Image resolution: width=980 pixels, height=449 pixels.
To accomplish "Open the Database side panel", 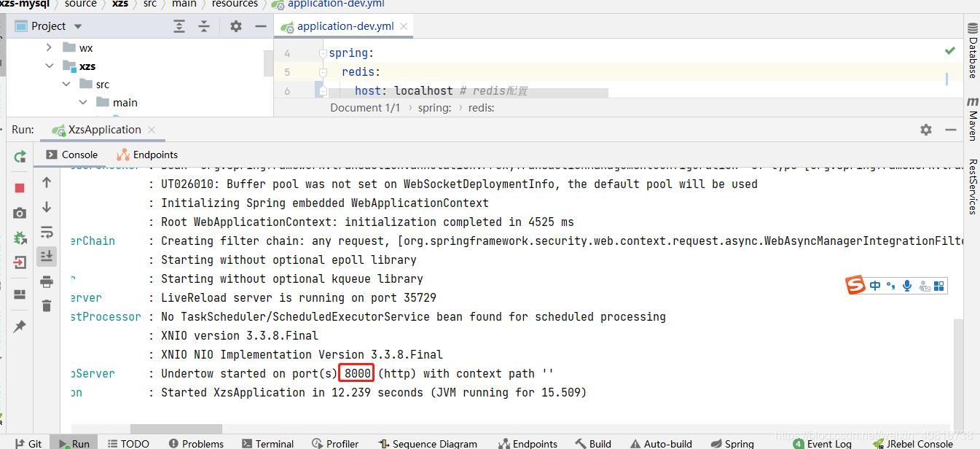I will 972,49.
